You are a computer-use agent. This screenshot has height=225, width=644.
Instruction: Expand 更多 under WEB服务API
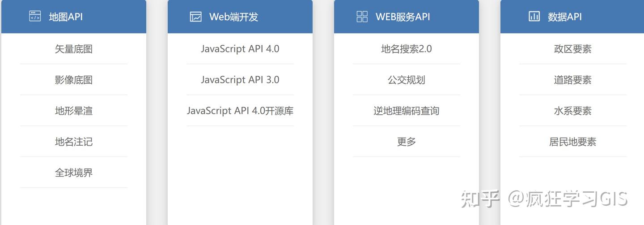(x=407, y=142)
